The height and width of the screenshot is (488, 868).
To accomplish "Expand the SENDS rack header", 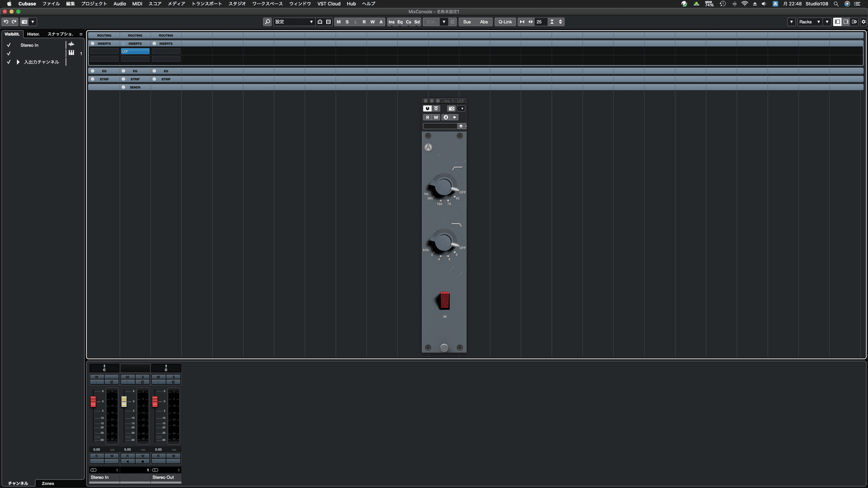I will pos(135,87).
